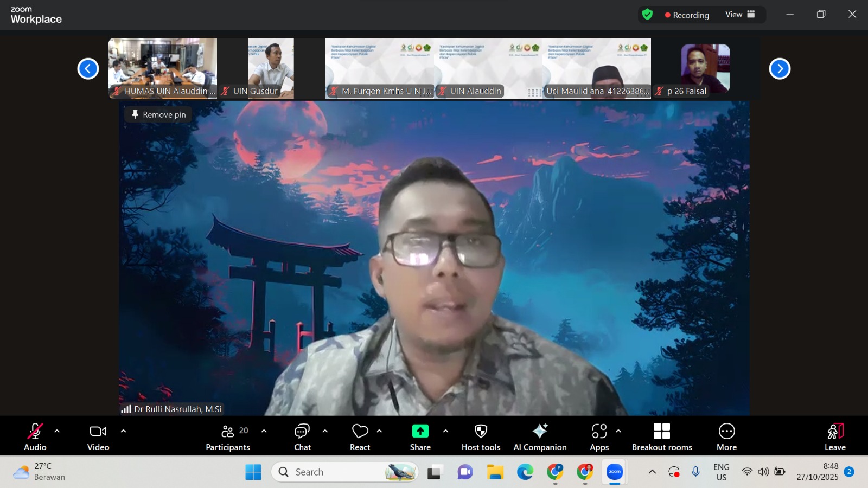Open the Participants list
868x488 pixels.
tap(228, 436)
